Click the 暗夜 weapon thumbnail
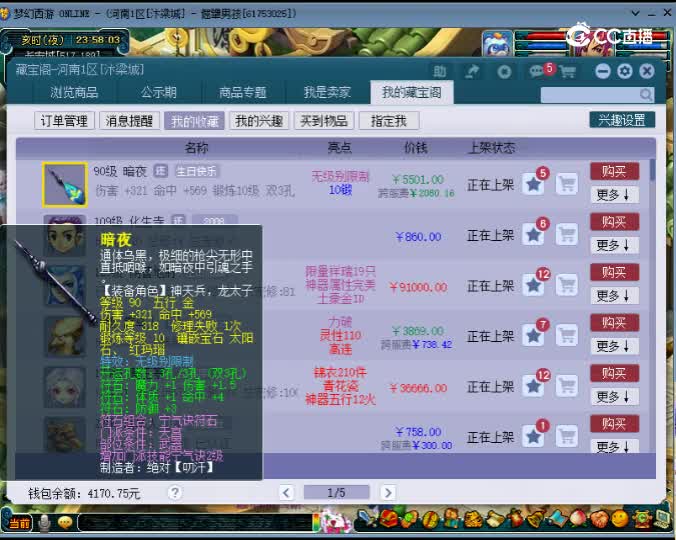 click(x=65, y=184)
